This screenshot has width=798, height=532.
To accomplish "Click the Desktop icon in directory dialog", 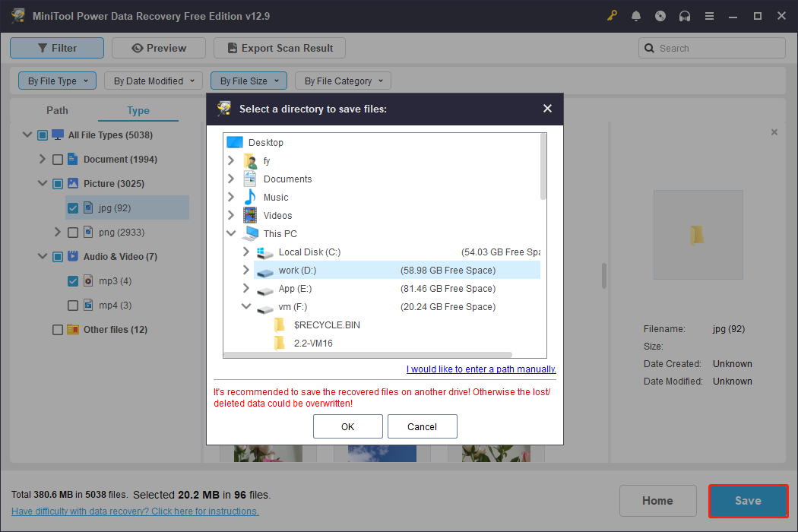I will point(235,142).
